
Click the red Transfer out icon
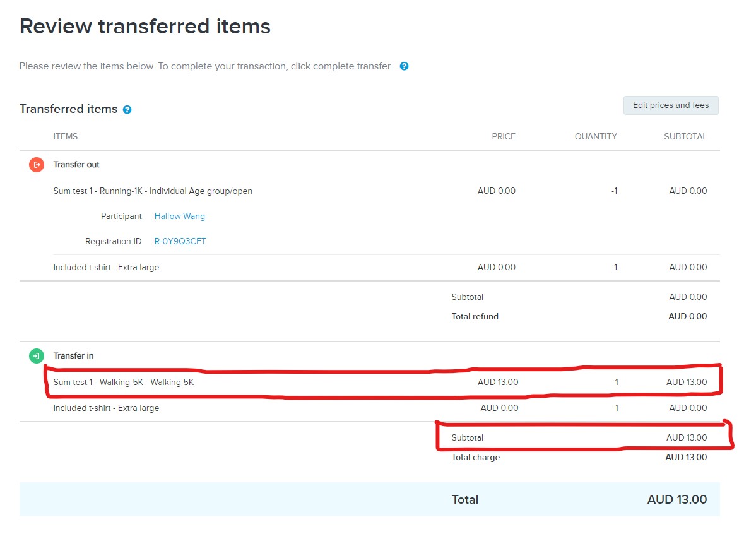point(37,165)
